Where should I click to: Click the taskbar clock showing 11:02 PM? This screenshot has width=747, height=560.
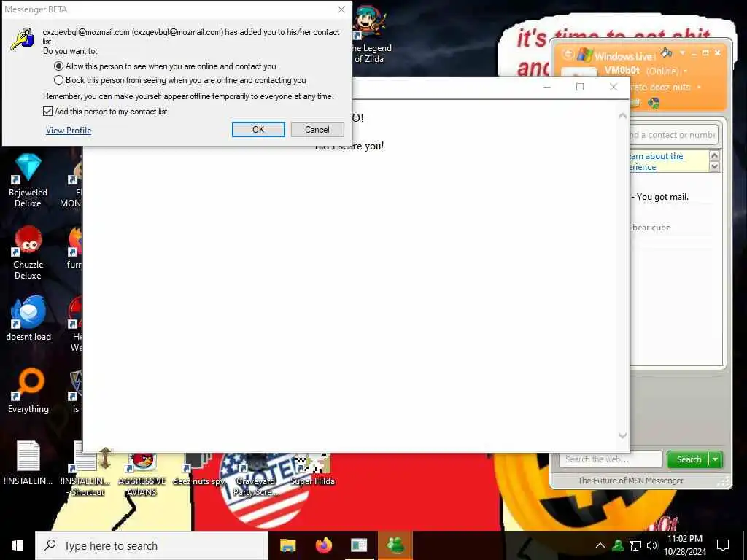(685, 545)
